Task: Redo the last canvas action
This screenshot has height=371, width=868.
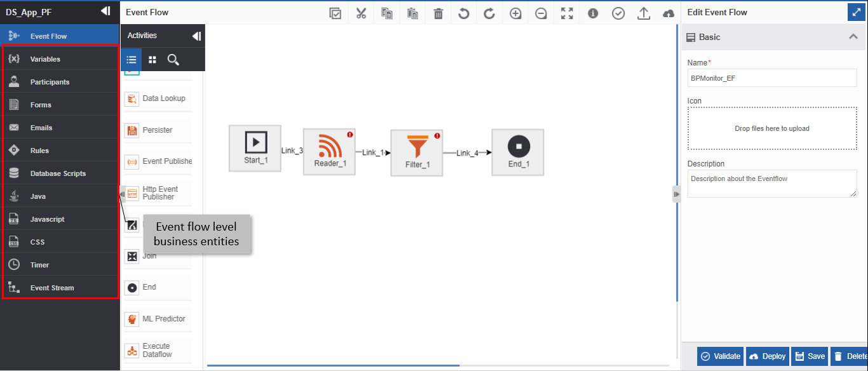Action: pyautogui.click(x=489, y=13)
